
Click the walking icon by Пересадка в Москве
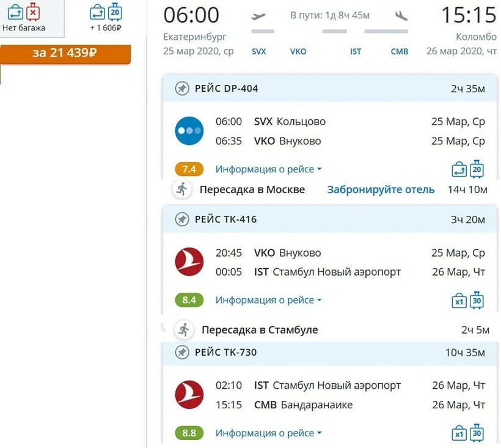181,189
